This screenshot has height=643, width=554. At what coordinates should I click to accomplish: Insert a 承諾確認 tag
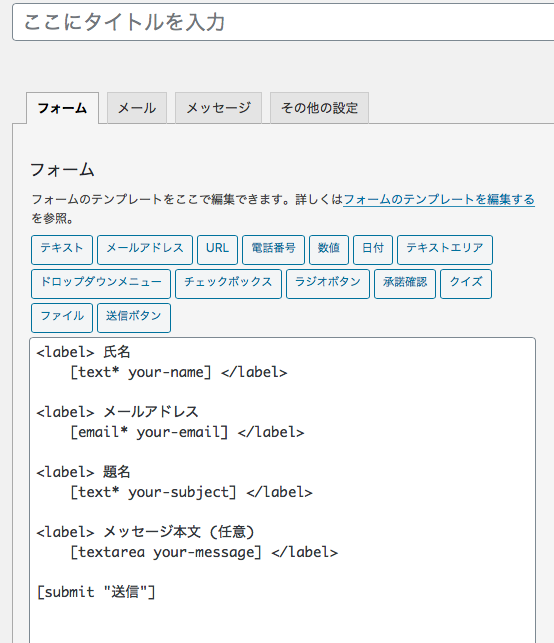(405, 284)
